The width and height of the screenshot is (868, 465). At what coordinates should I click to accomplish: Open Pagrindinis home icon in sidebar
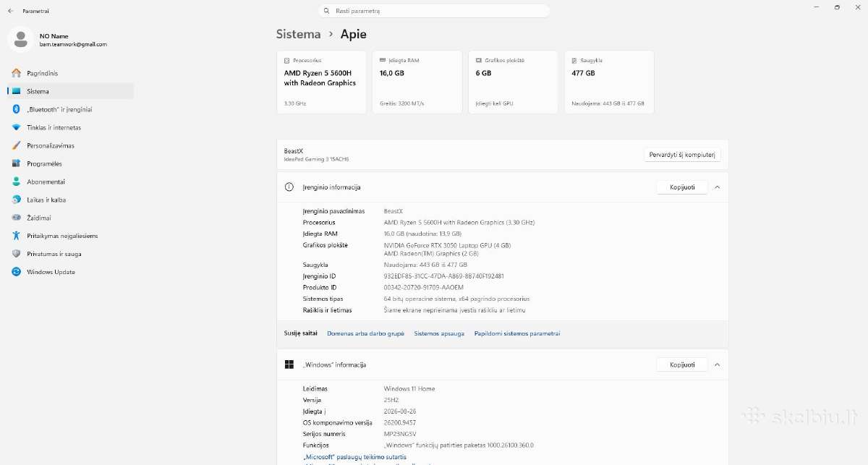pyautogui.click(x=16, y=73)
